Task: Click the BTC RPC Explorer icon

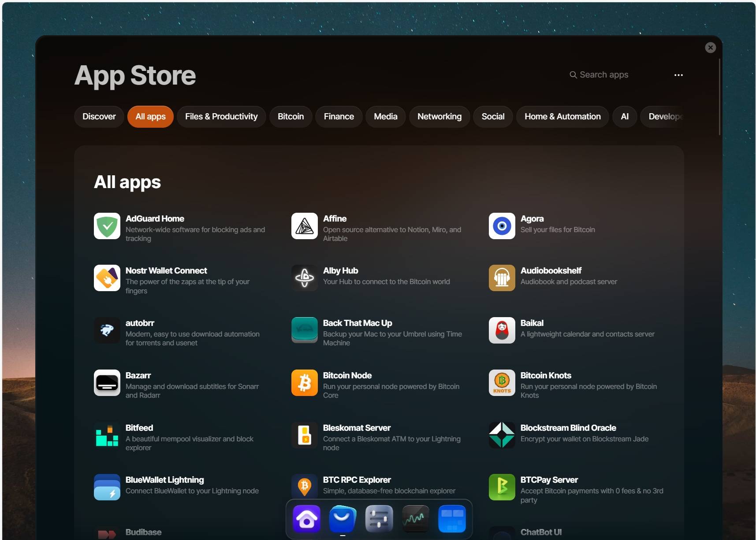Action: [x=305, y=486]
